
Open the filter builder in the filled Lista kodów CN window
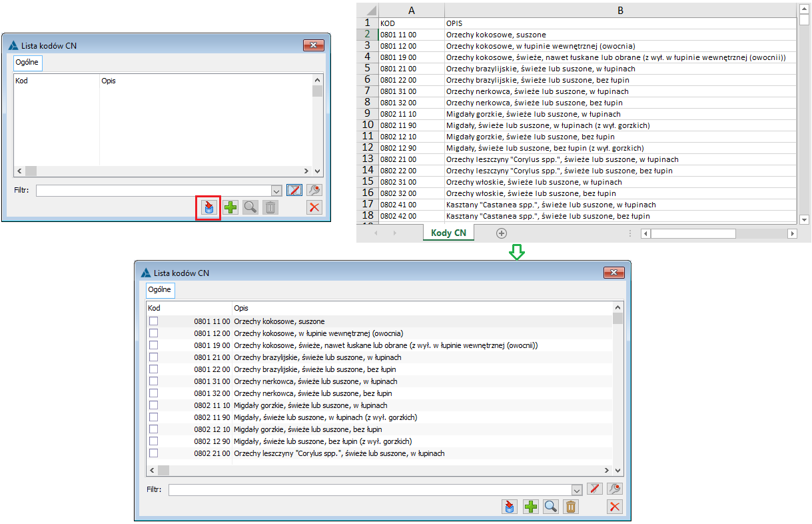click(x=594, y=489)
